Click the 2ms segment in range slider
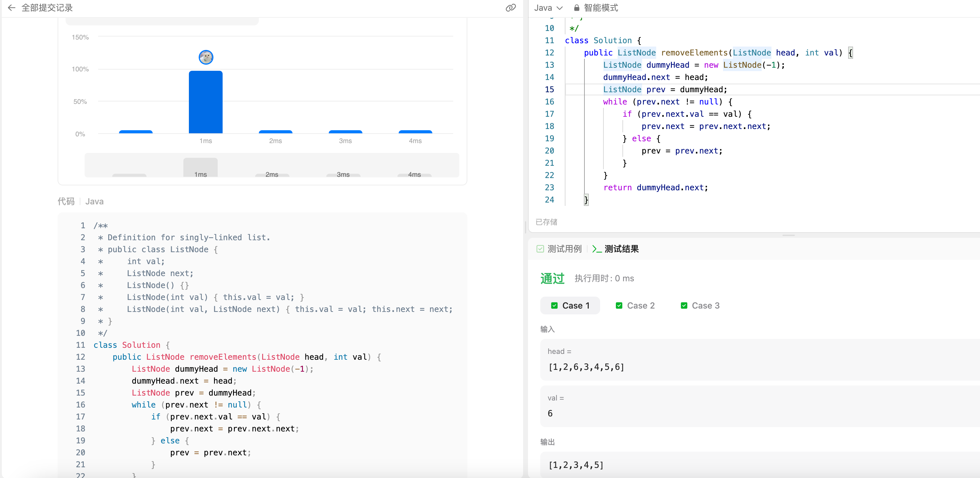The image size is (980, 478). (272, 174)
